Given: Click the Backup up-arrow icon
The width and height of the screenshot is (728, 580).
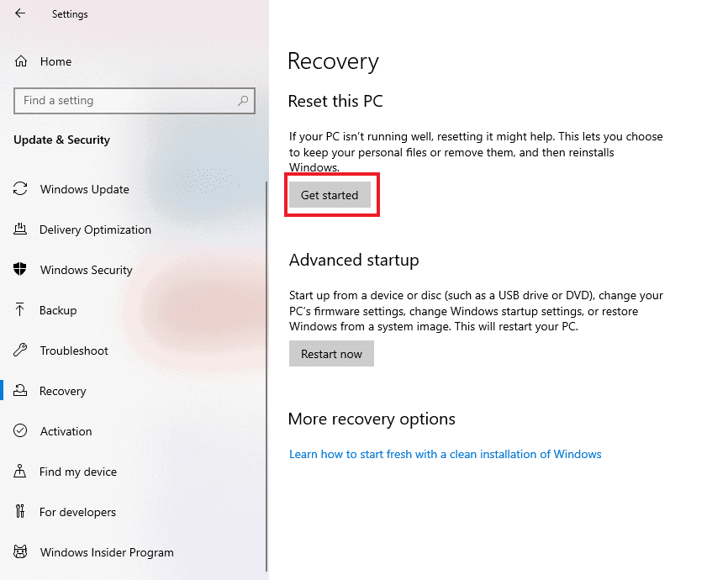Looking at the screenshot, I should point(20,310).
